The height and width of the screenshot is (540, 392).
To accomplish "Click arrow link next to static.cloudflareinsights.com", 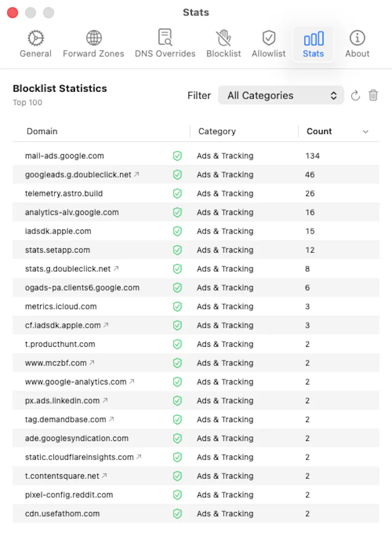I will pos(139,457).
